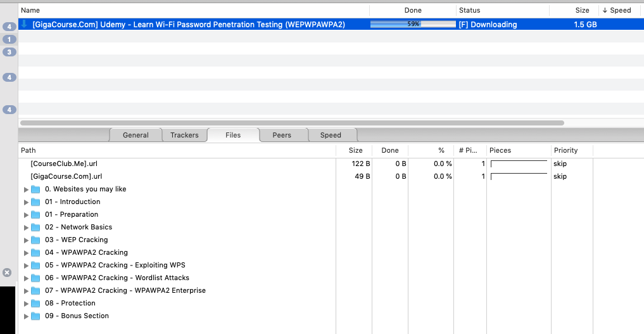Open the Peers tab
Viewport: 644px width, 334px height.
282,135
